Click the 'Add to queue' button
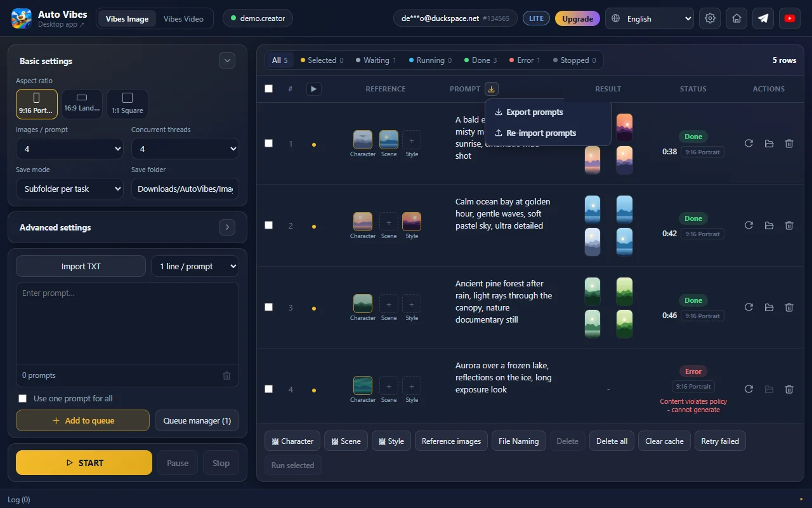 82,420
